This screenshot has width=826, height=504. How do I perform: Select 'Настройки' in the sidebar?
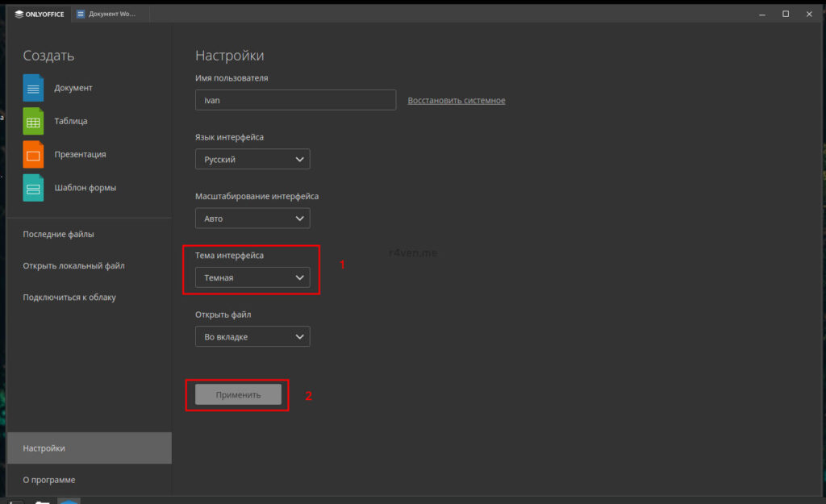tap(89, 448)
